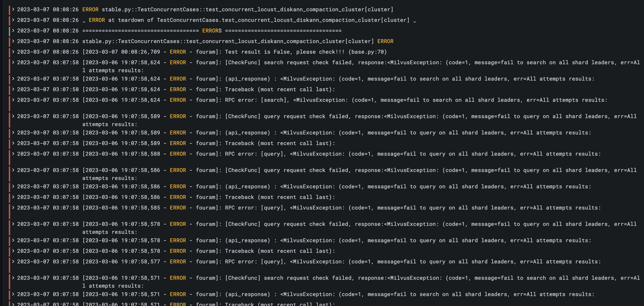Select the red severity bar on the top log row
Image resolution: width=644 pixels, height=306 pixels.
pos(9,9)
